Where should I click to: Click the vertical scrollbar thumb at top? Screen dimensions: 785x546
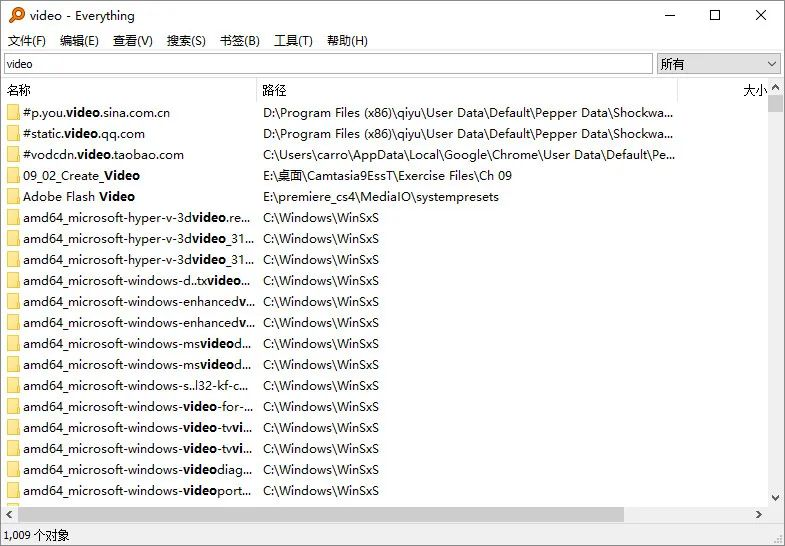(775, 103)
